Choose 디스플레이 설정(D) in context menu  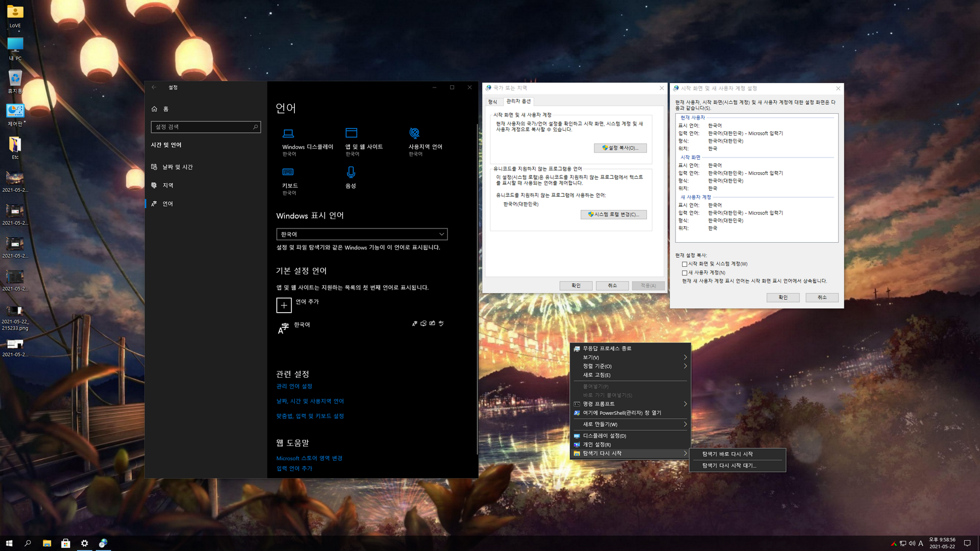630,436
